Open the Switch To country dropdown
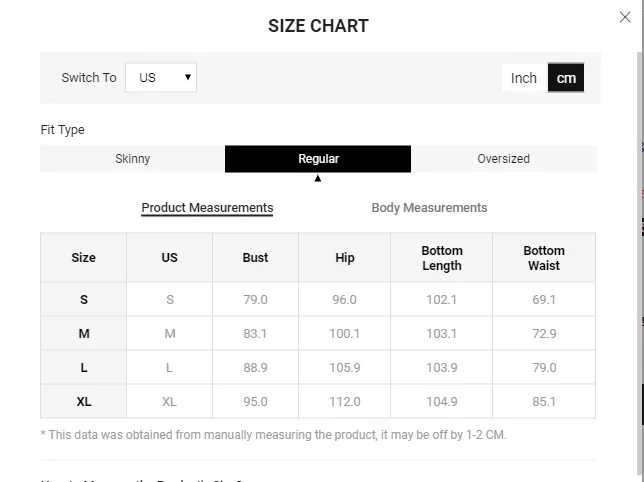This screenshot has width=644, height=482. tap(161, 78)
